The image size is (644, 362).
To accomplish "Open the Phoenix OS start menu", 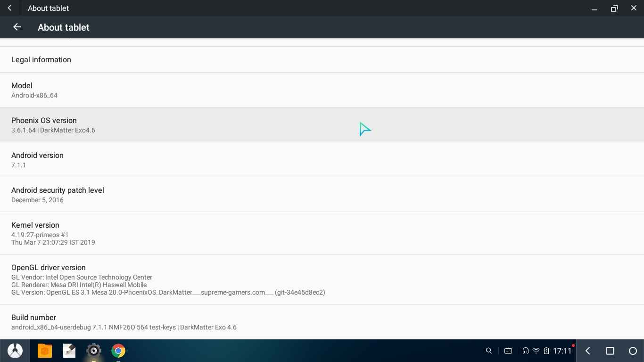I will (15, 351).
